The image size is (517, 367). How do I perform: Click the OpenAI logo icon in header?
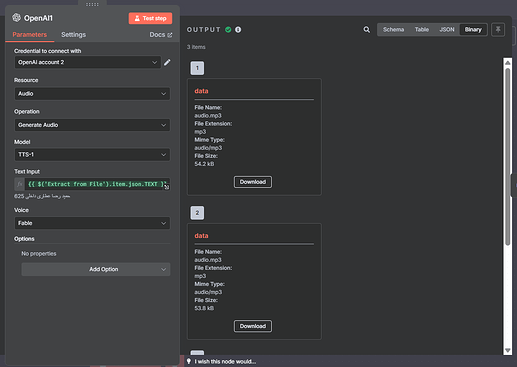16,18
